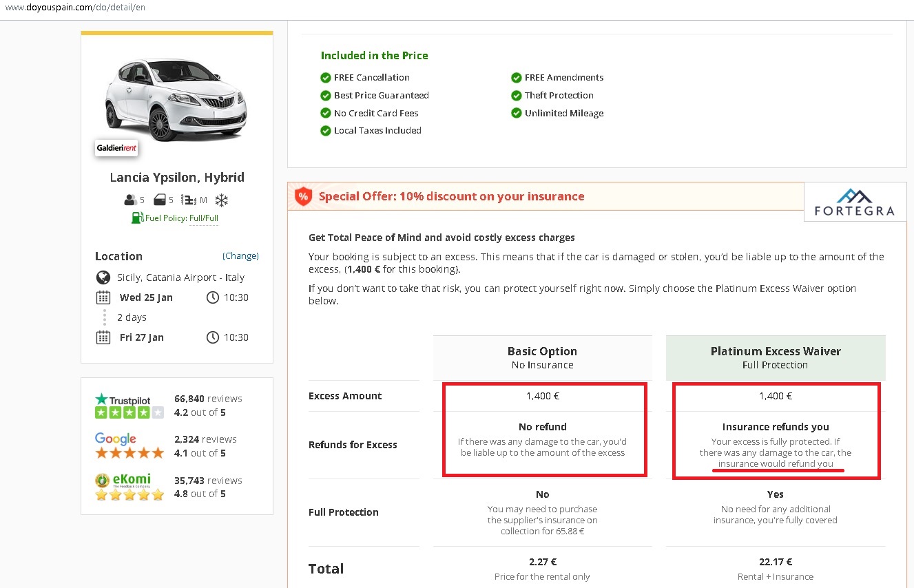Viewport: 914px width, 588px height.
Task: Click the (Change) location link
Action: [240, 255]
